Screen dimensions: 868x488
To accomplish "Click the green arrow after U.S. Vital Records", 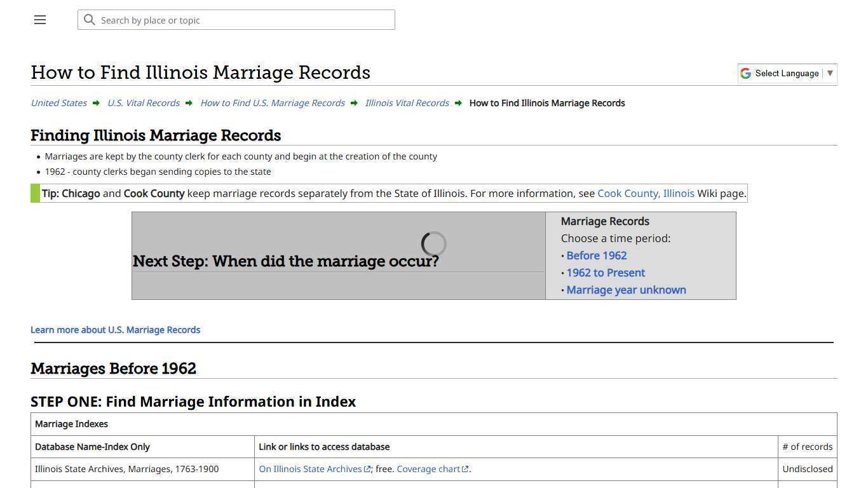I will [188, 102].
